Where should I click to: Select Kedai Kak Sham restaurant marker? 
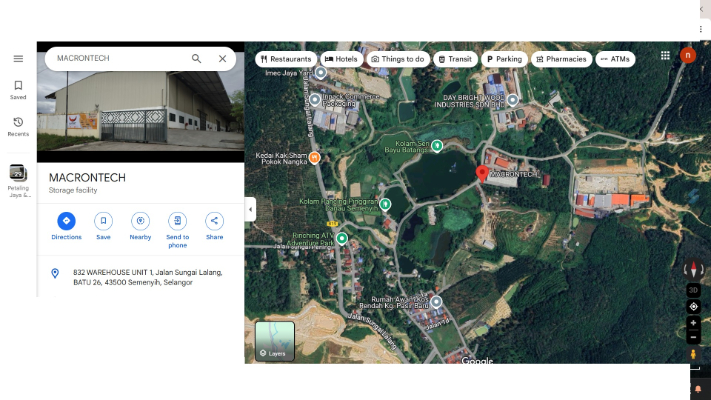[x=314, y=157]
